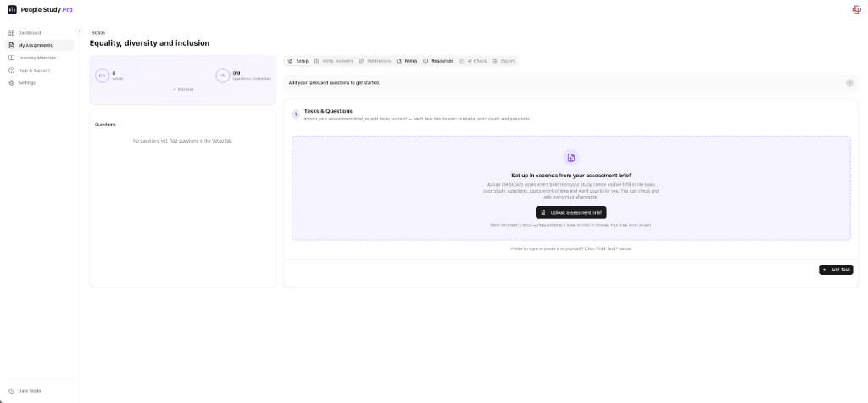Click the Word document drag and drop hint text
Image resolution: width=868 pixels, height=403 pixels.
coord(570,225)
